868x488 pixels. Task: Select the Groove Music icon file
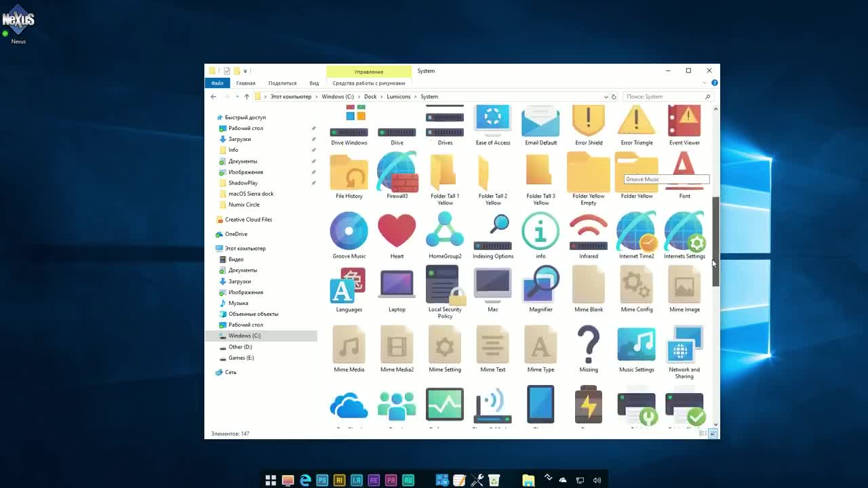[x=349, y=235]
